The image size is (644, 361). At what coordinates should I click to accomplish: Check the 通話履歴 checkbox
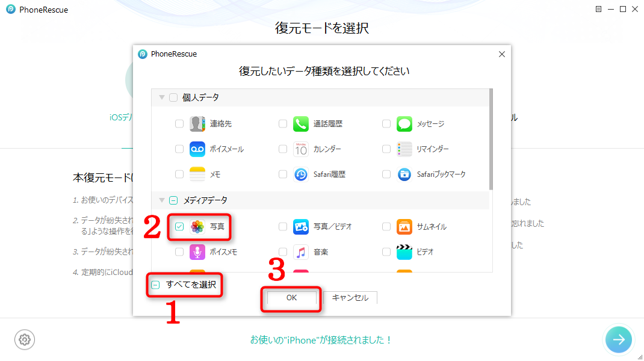click(x=282, y=123)
